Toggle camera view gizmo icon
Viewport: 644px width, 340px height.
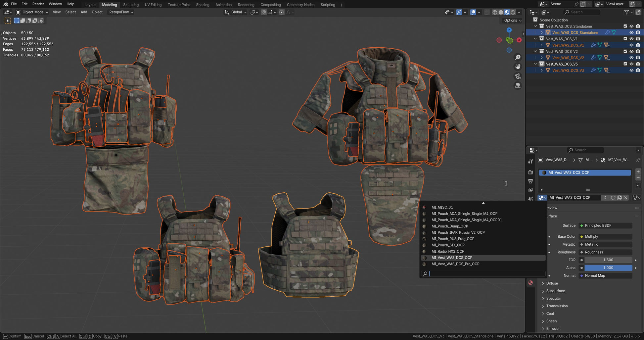point(518,76)
